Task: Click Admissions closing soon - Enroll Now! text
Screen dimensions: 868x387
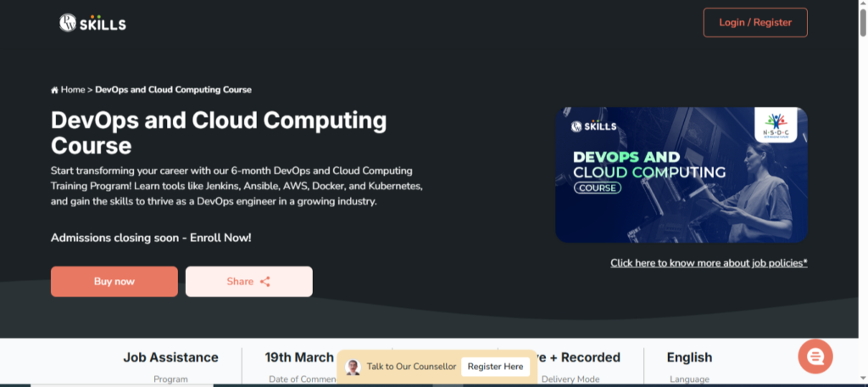Action: [151, 238]
